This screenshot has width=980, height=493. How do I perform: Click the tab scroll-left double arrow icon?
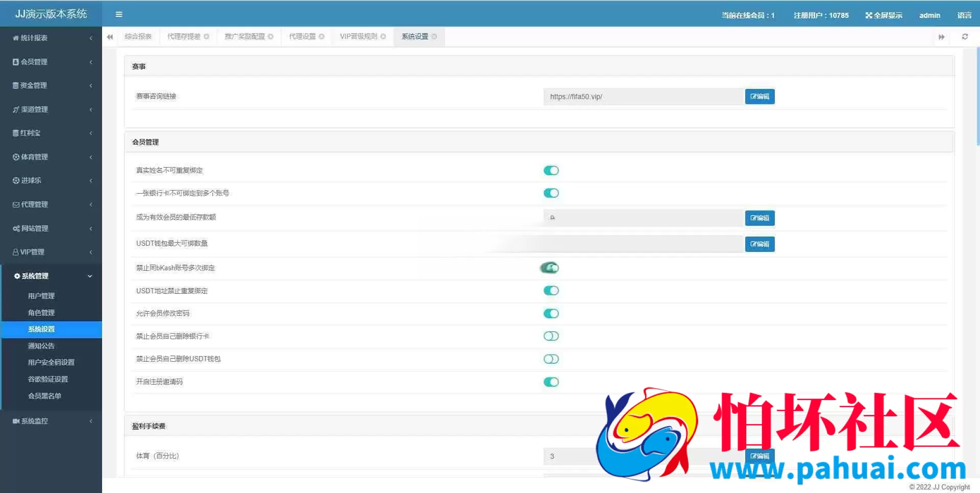coord(110,37)
